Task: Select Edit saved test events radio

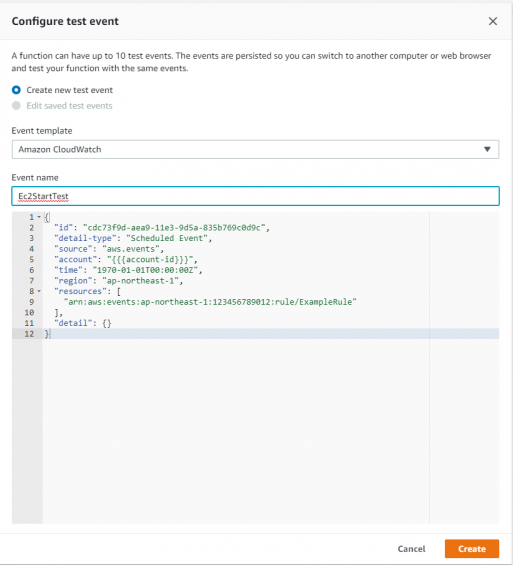Action: 16,106
